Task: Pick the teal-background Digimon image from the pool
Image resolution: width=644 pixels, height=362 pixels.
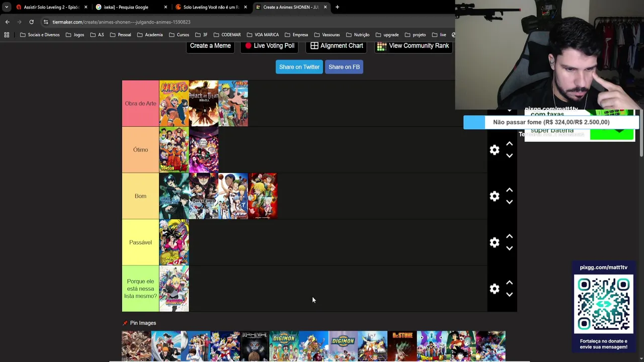Action: click(284, 346)
